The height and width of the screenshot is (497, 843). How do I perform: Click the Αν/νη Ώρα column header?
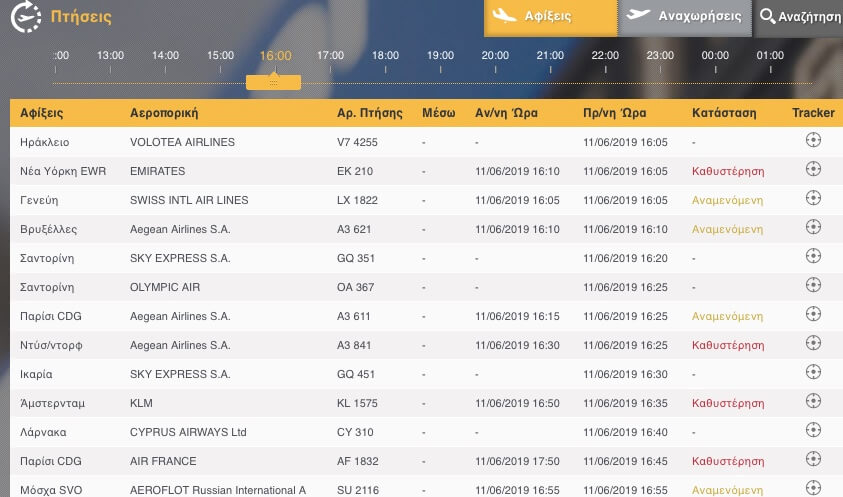pyautogui.click(x=506, y=113)
